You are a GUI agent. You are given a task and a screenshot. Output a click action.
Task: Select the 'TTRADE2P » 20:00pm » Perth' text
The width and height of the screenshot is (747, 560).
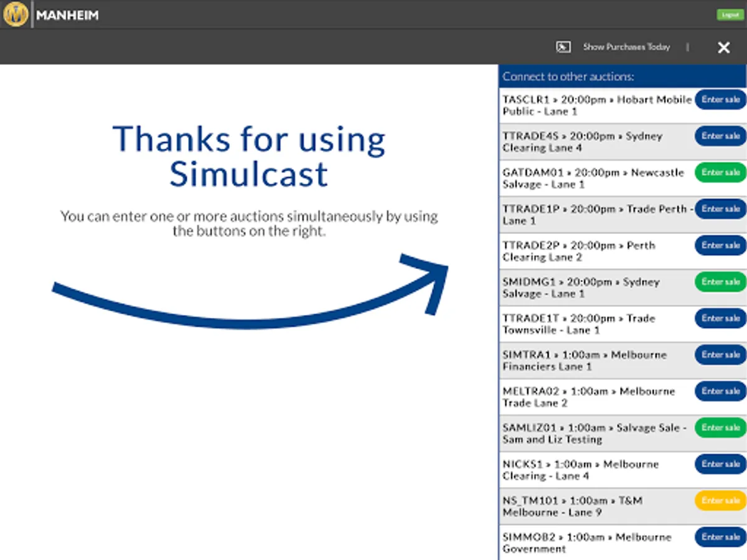(579, 246)
